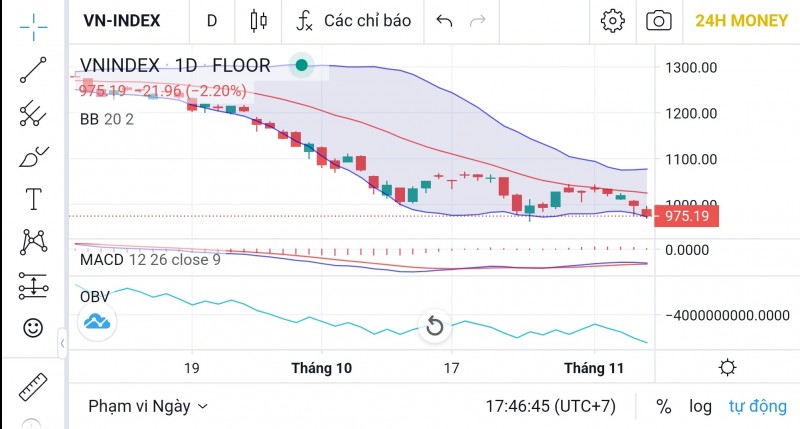Image resolution: width=800 pixels, height=429 pixels.
Task: Toggle percent scale mode
Action: (663, 407)
